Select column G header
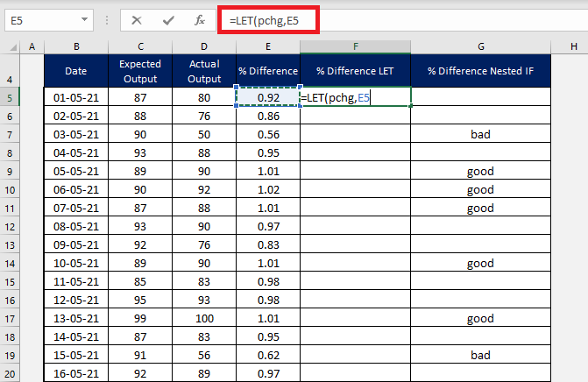This screenshot has height=382, width=588. click(x=481, y=46)
